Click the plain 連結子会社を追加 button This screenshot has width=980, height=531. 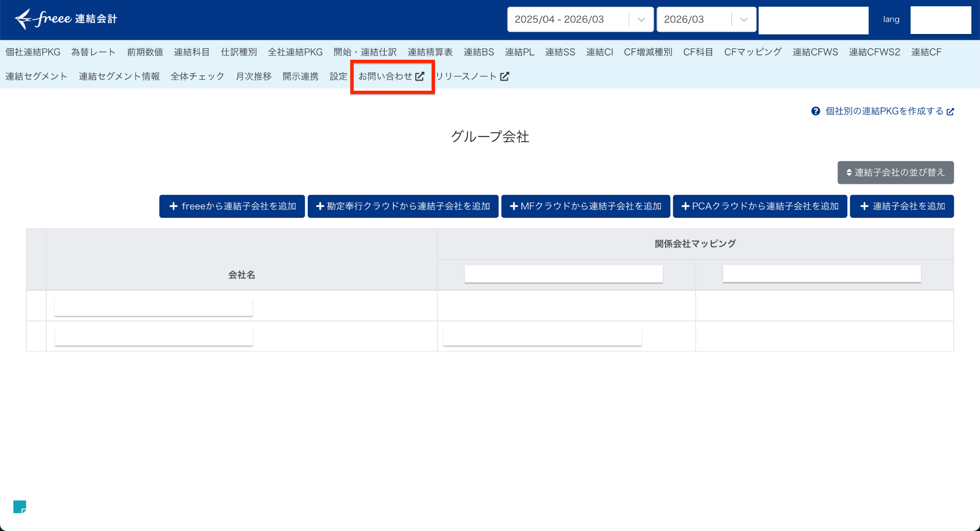point(902,206)
